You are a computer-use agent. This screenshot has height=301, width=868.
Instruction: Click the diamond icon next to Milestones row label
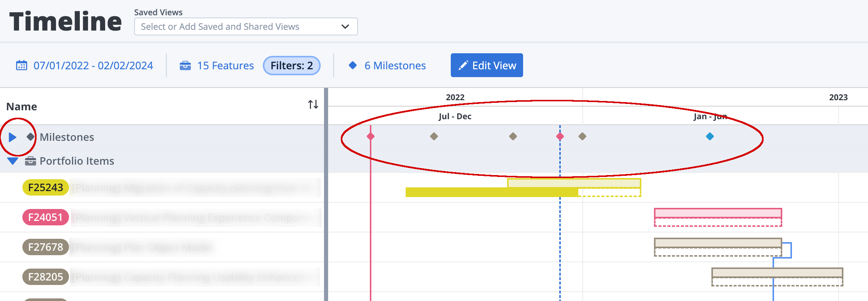pos(30,136)
